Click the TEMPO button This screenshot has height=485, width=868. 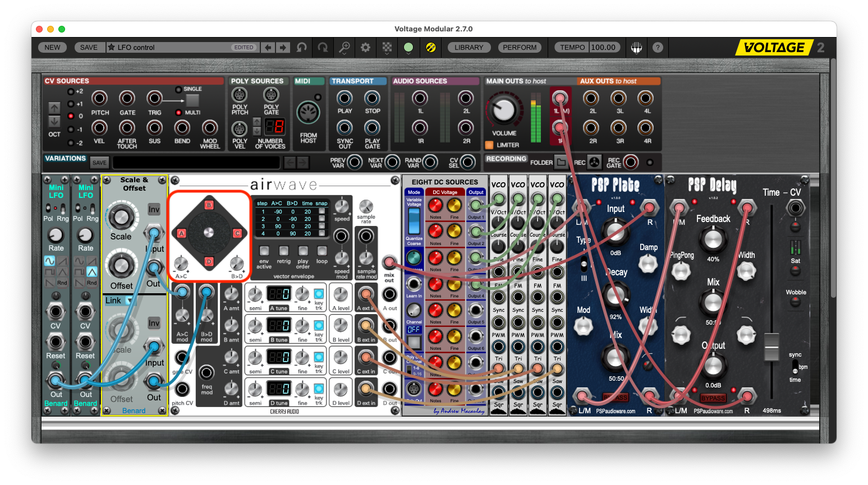[572, 48]
